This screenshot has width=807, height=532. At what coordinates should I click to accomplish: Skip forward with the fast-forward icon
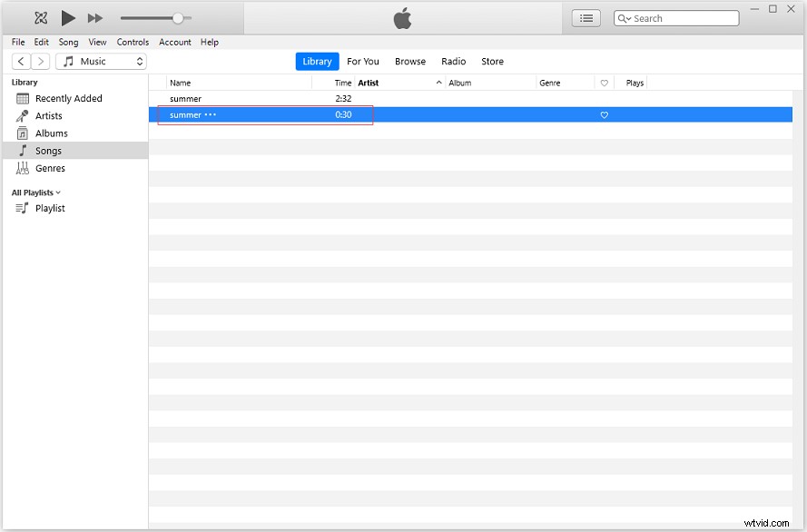94,17
